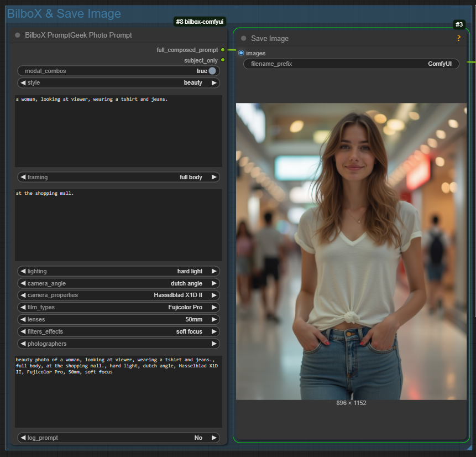Collapse the BilboX PromptGeek Photo Prompt node dot
The height and width of the screenshot is (457, 476).
click(x=18, y=35)
